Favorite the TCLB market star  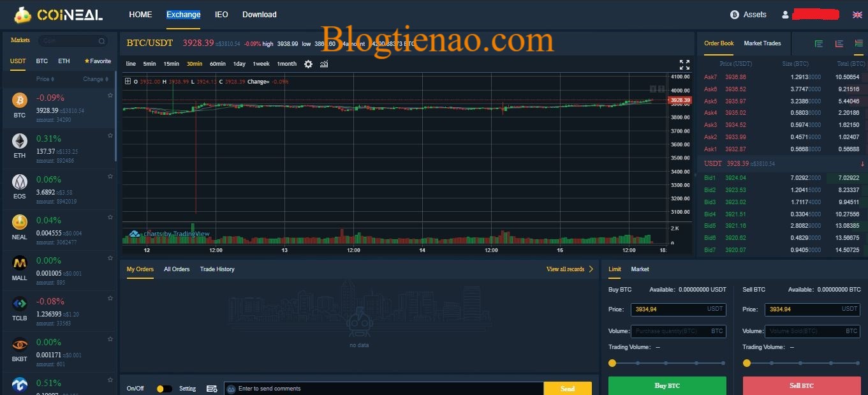110,299
